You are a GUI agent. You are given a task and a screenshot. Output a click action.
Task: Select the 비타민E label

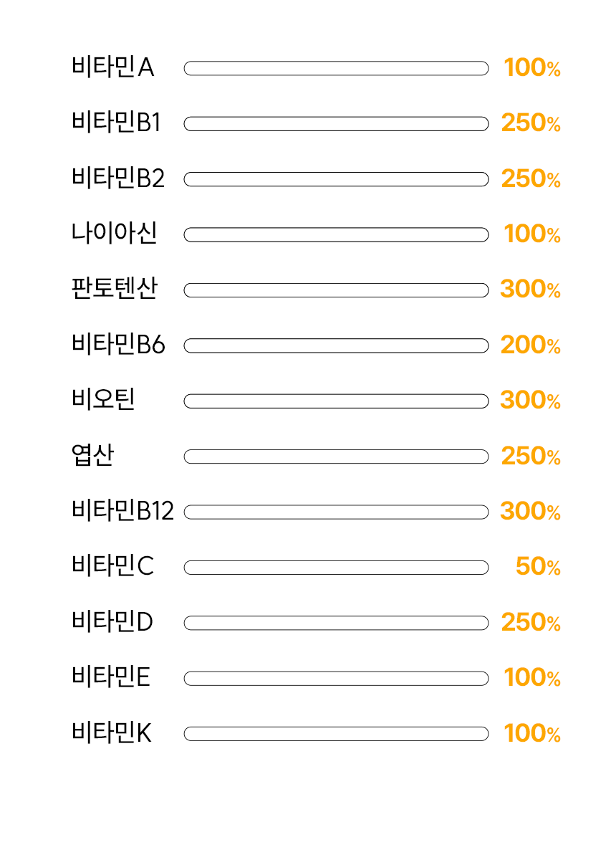pyautogui.click(x=111, y=677)
